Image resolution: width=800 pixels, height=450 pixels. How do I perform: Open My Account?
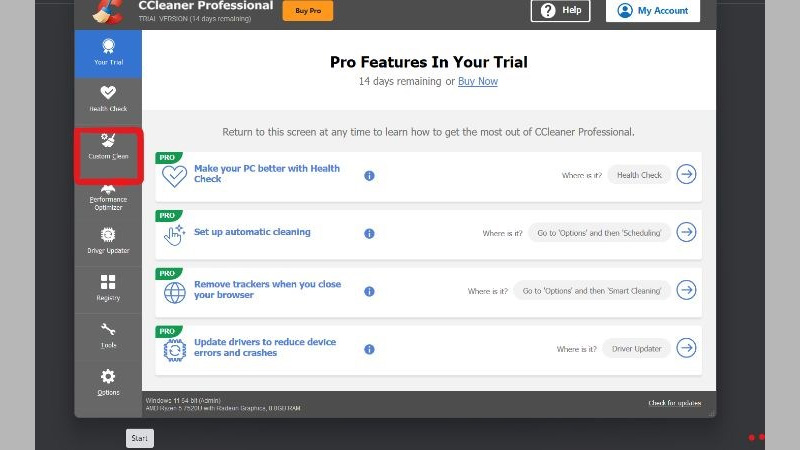pyautogui.click(x=653, y=11)
